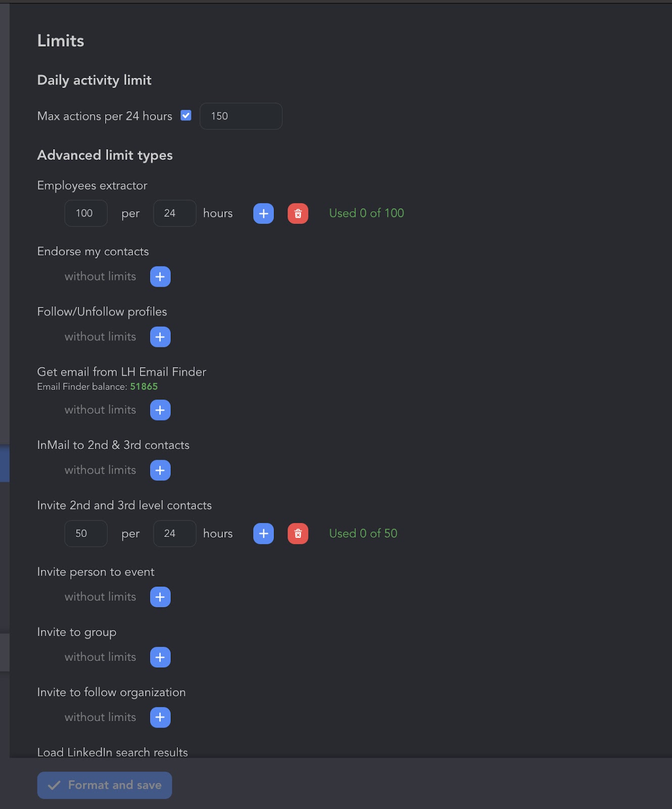
Task: Add a limit for Invite to group
Action: 160,657
